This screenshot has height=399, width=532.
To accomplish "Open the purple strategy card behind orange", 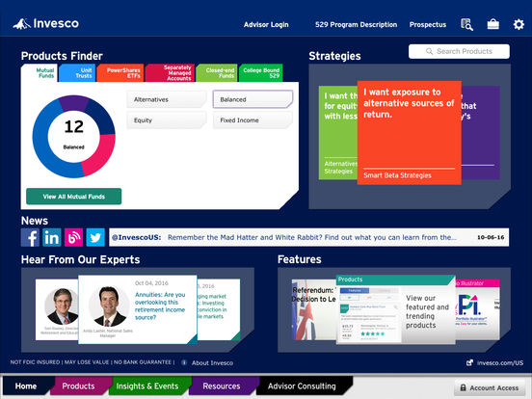I will click(480, 133).
